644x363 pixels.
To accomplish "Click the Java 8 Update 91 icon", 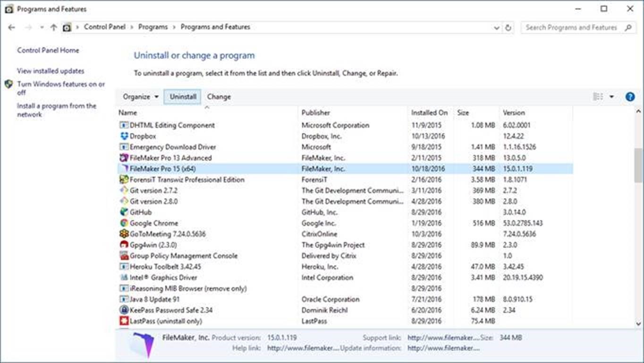I will [124, 299].
